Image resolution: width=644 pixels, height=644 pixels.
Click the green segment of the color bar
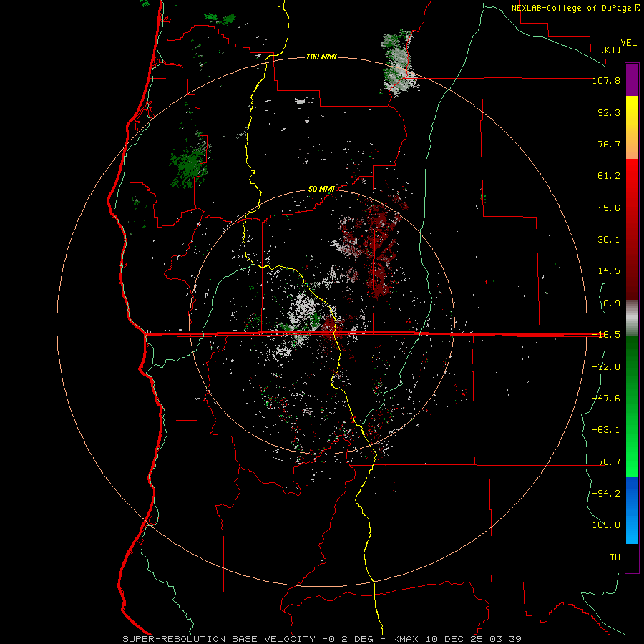pyautogui.click(x=632, y=406)
